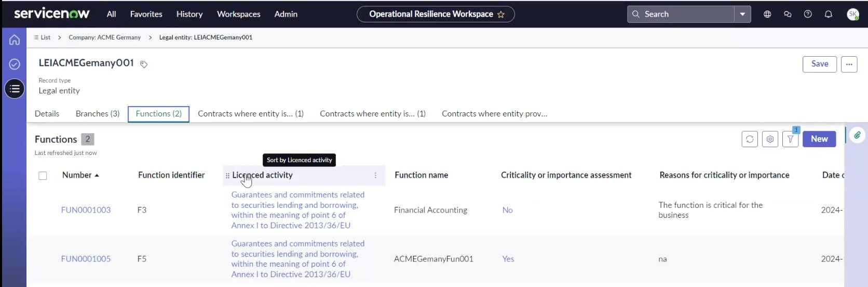Toggle the select-all rows checkbox

43,176
